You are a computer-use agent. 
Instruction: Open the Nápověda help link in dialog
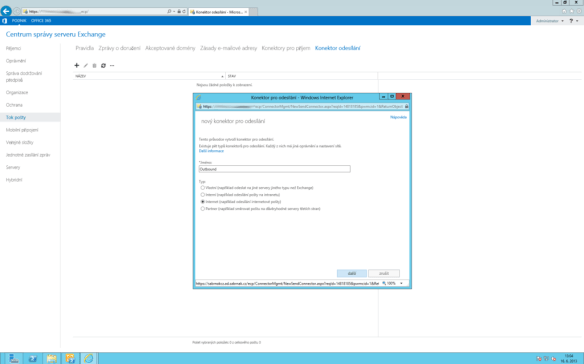pos(398,117)
